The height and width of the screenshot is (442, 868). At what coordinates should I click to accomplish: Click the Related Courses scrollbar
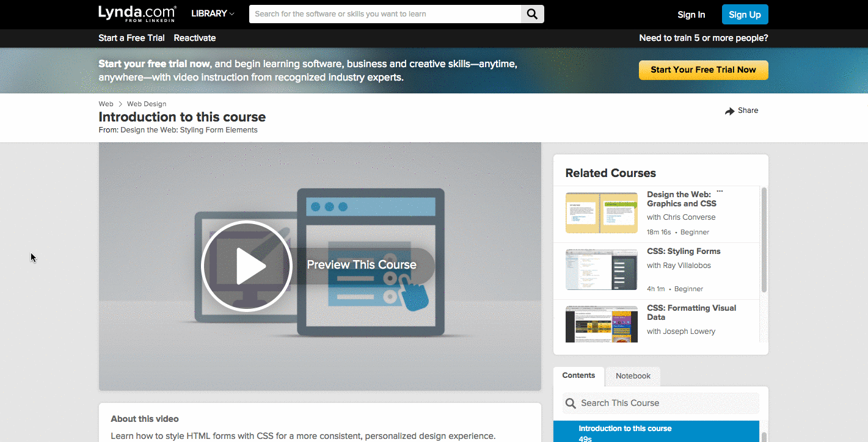(764, 240)
